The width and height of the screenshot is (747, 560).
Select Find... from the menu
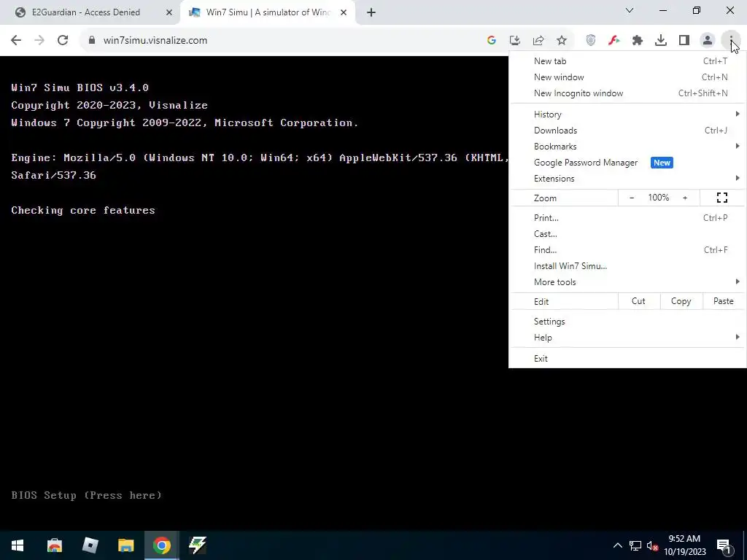[x=627, y=250]
